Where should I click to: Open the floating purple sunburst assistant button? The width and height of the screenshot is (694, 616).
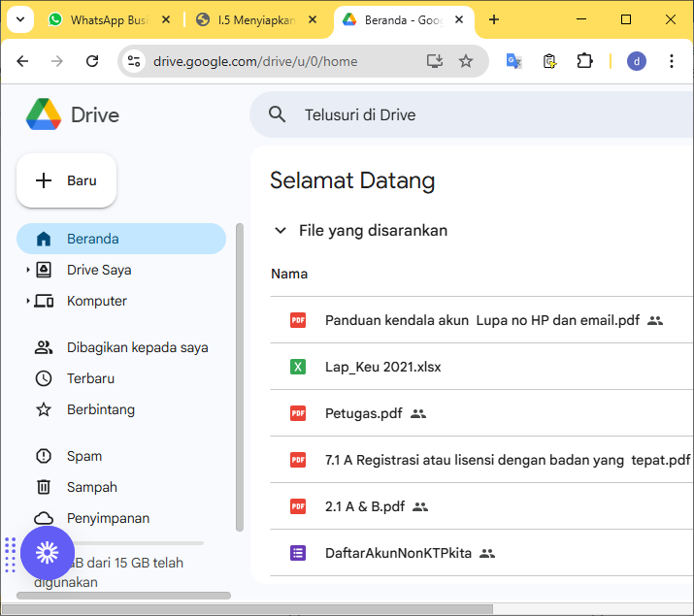[48, 552]
